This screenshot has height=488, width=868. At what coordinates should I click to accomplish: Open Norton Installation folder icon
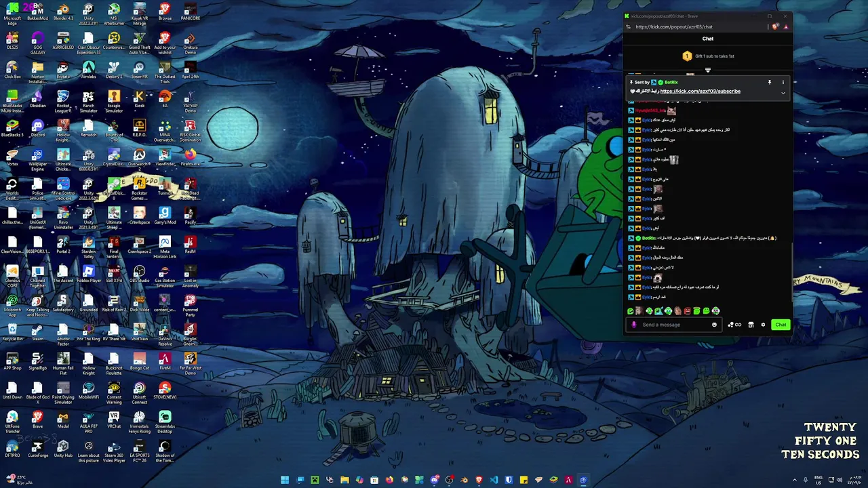[37, 70]
